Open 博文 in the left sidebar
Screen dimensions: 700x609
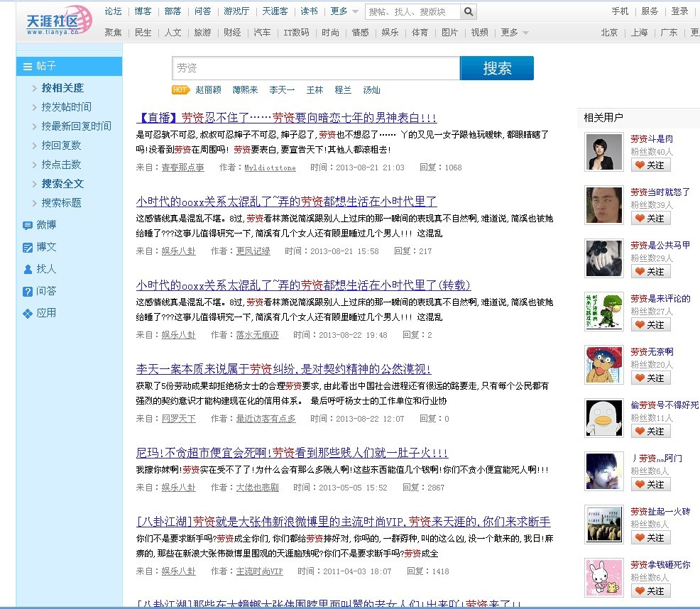[x=46, y=247]
